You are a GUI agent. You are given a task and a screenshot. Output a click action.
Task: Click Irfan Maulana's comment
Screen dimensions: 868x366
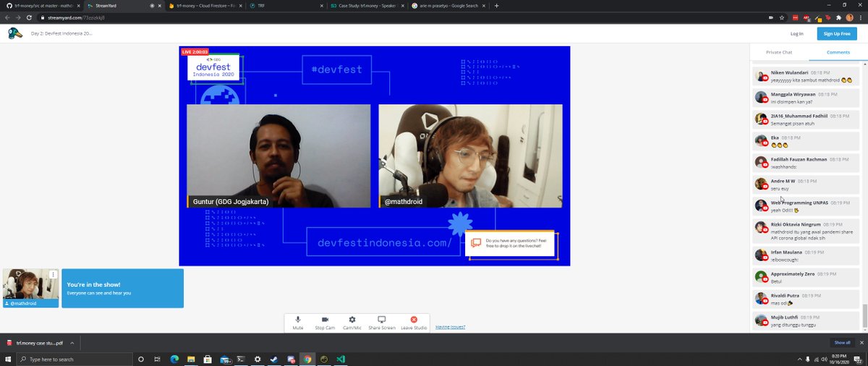[806, 256]
